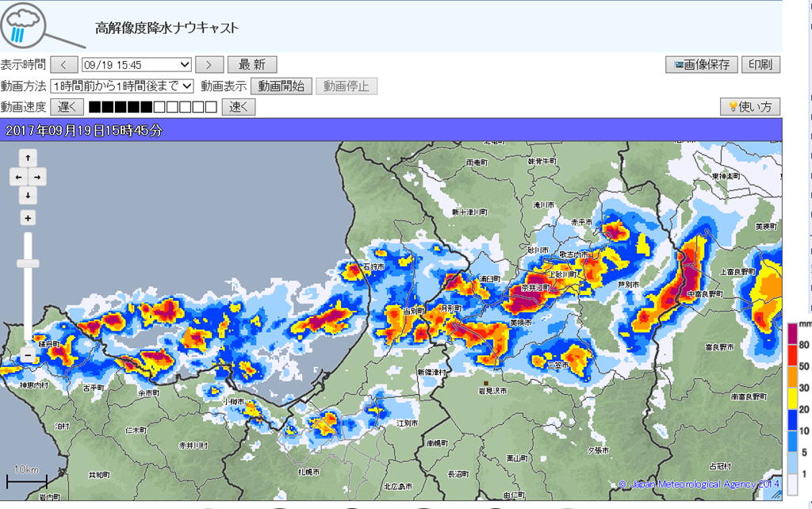812x509 pixels.
Task: Pan the map down with the down arrow
Action: pyautogui.click(x=28, y=195)
